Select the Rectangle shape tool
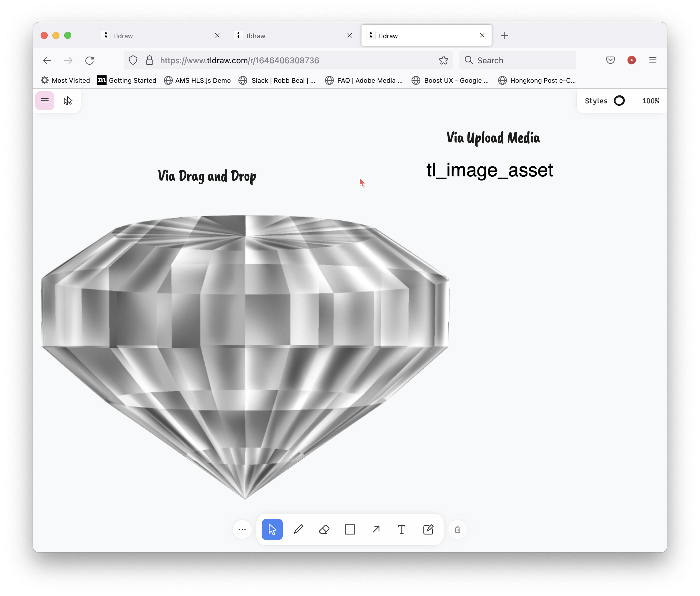The image size is (700, 596). click(350, 529)
